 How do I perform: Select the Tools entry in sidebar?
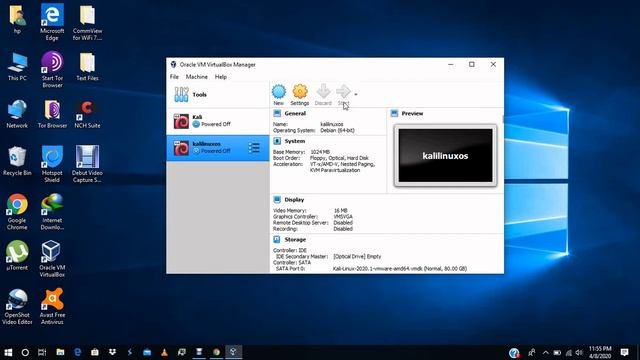[218, 95]
